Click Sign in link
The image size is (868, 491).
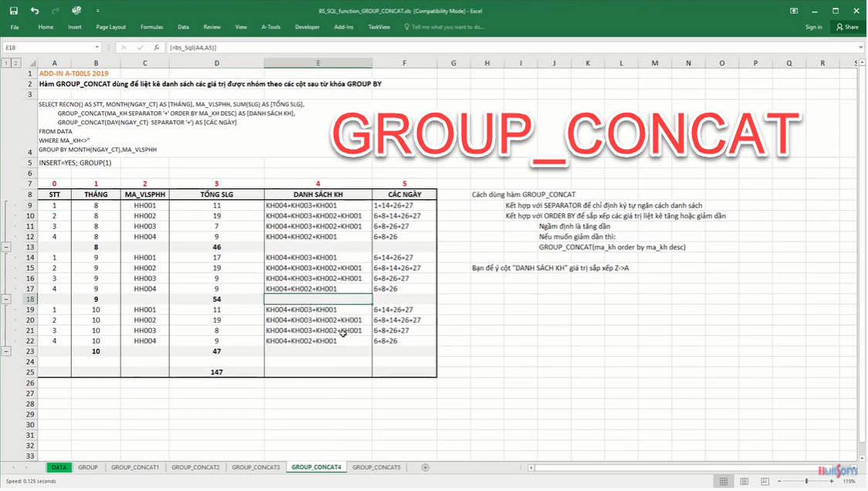813,27
